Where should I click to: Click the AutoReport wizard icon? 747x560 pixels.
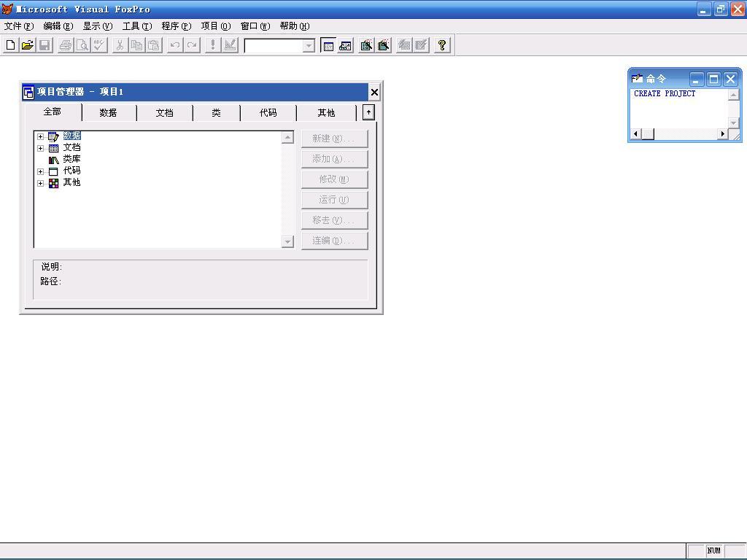[x=421, y=45]
